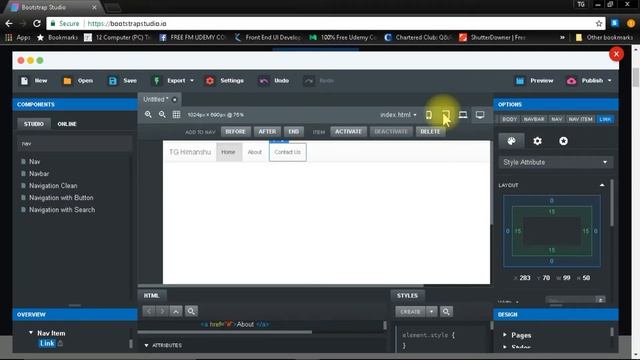The width and height of the screenshot is (640, 360).
Task: Select NAVBAR in options breadcrumb
Action: (534, 119)
